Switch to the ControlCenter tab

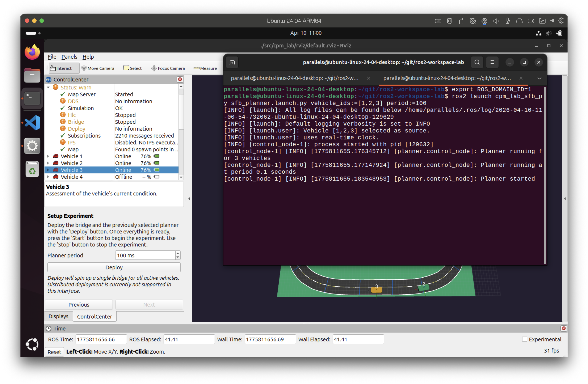(x=95, y=317)
